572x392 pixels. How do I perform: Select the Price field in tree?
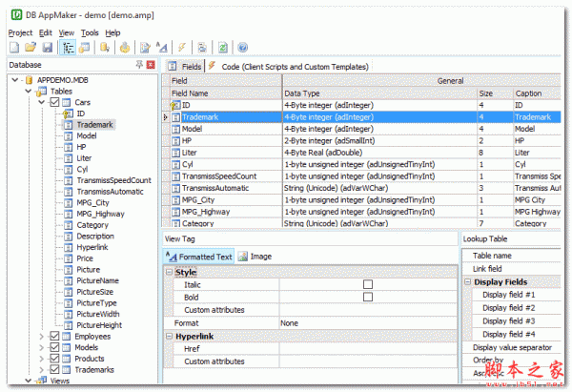click(x=85, y=258)
